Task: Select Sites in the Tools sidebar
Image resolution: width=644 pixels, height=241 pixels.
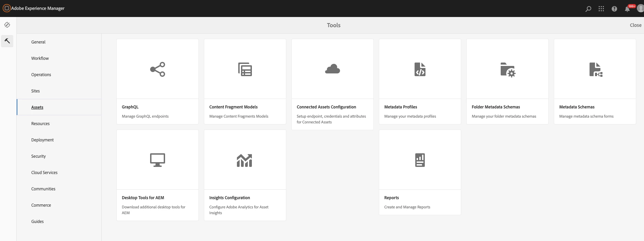Action: coord(59,91)
